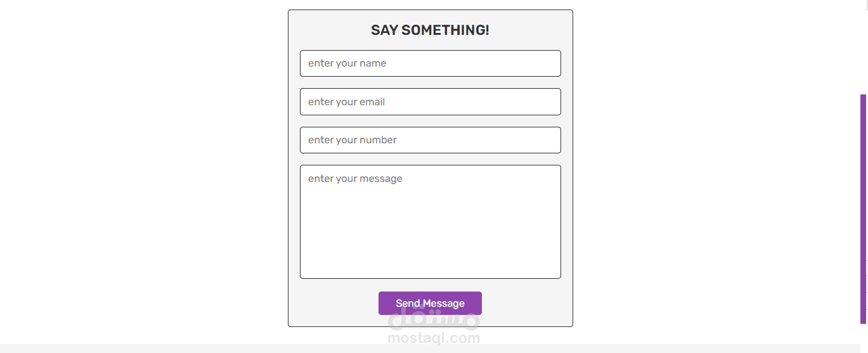Click the mostaql.com watermark text
This screenshot has width=868, height=353.
coord(434,338)
